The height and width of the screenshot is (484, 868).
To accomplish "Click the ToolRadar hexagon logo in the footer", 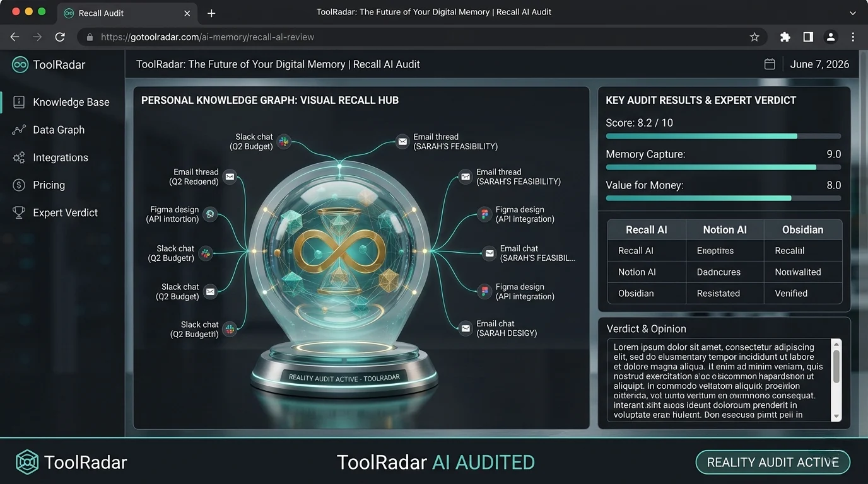I will click(27, 462).
